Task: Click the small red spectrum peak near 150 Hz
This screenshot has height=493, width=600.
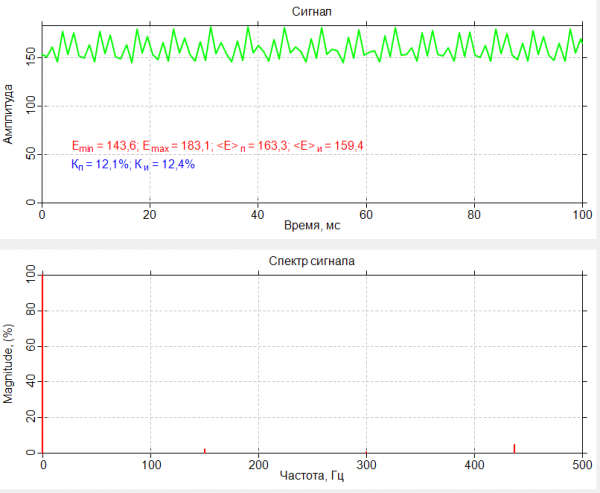Action: 204,450
